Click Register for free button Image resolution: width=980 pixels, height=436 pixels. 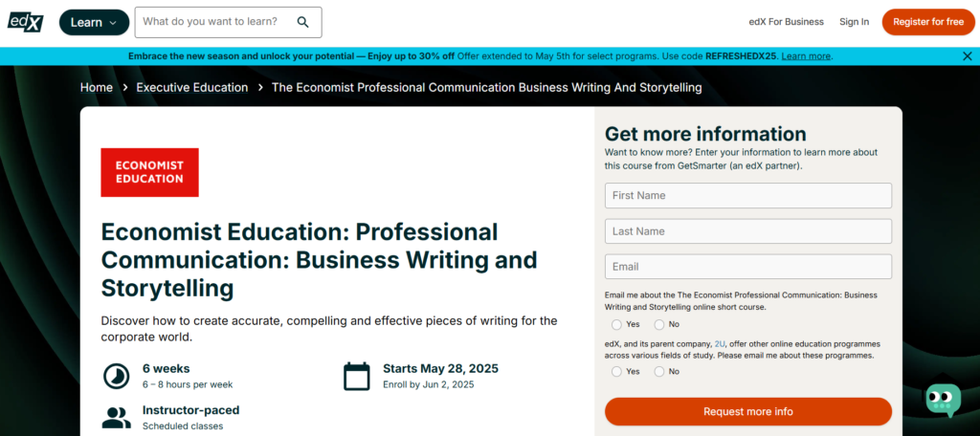pos(928,22)
